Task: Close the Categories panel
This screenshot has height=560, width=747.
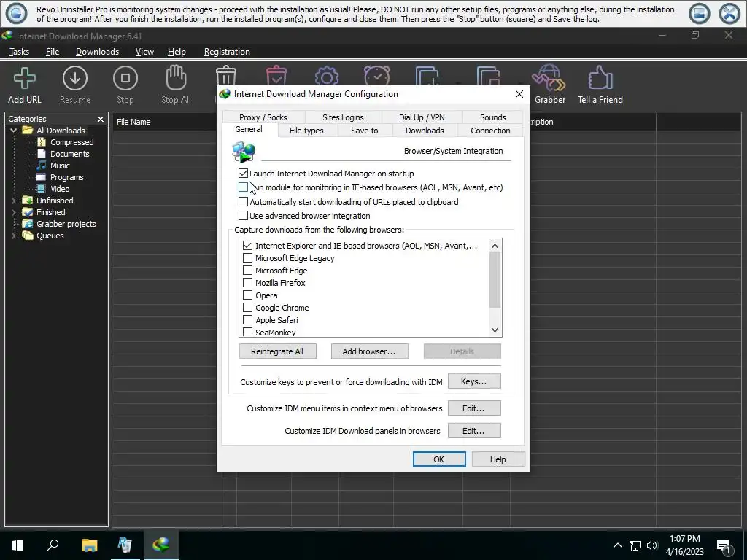Action: (101, 119)
